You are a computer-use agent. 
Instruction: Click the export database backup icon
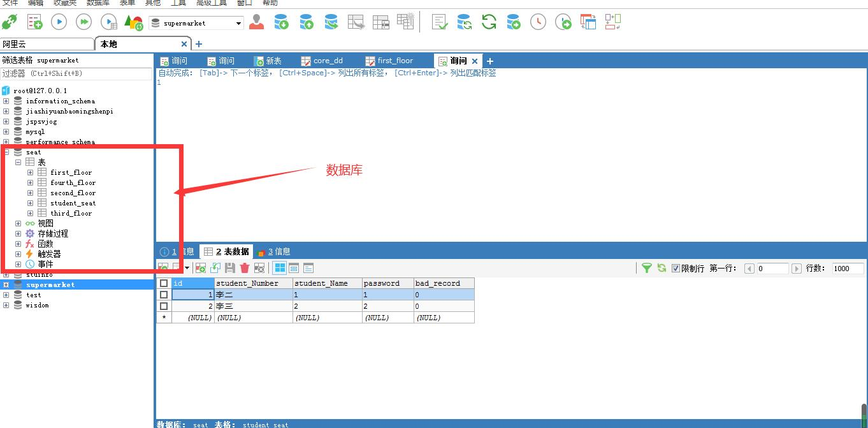[307, 22]
